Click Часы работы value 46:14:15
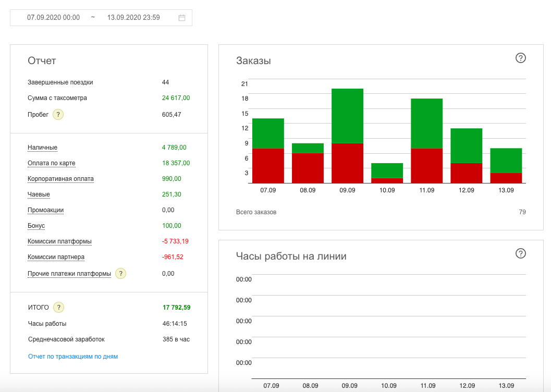551x392 pixels. (x=175, y=324)
